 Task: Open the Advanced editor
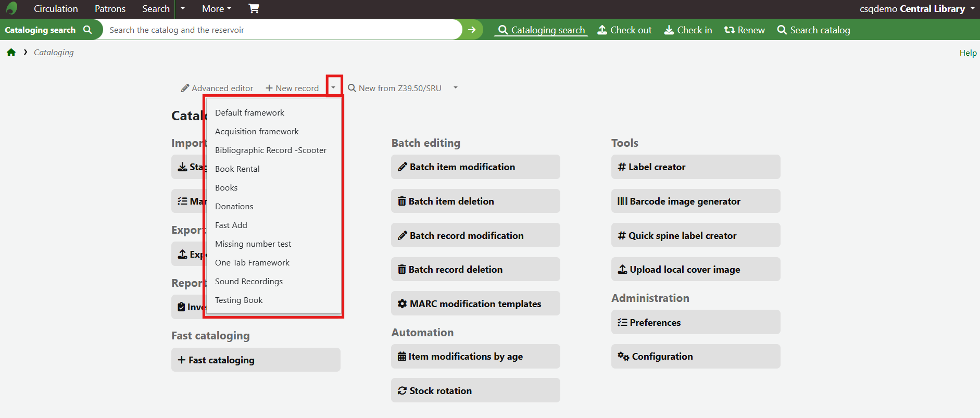tap(217, 88)
